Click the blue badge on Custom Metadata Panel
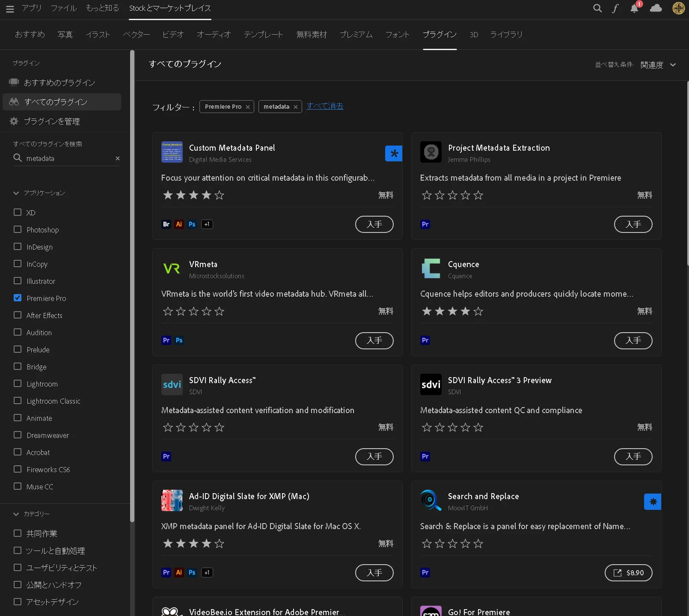Screen dimensions: 689x616 click(394, 153)
